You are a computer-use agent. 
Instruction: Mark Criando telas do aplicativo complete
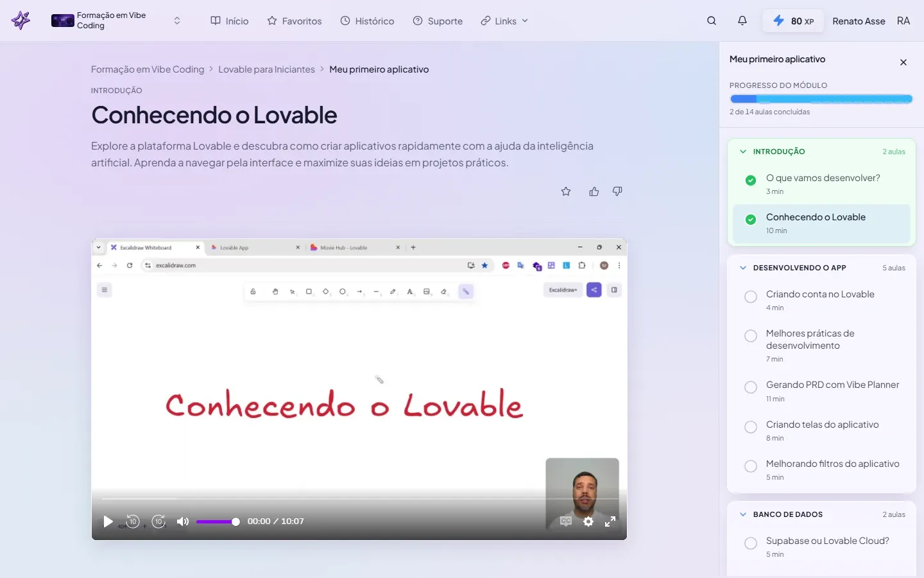click(751, 427)
